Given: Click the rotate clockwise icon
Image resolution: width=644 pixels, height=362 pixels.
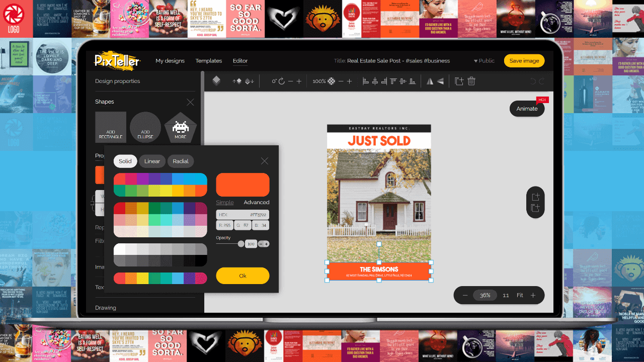Looking at the screenshot, I should point(282,81).
